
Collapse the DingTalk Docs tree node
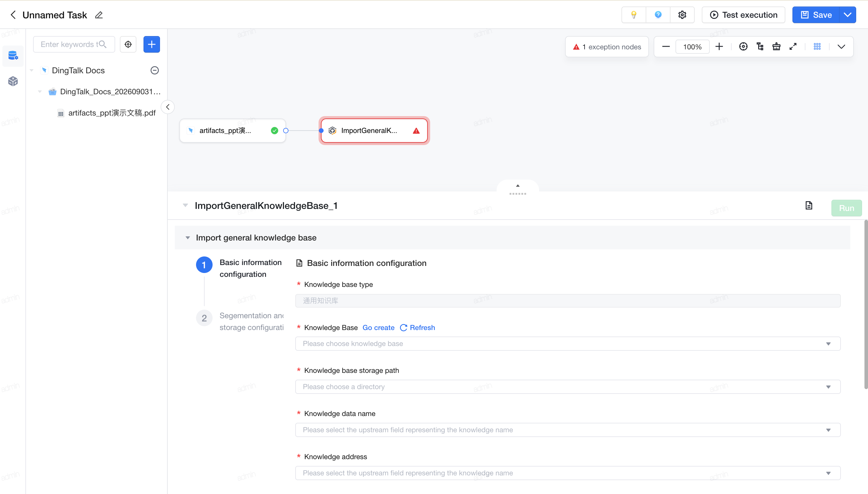(32, 70)
